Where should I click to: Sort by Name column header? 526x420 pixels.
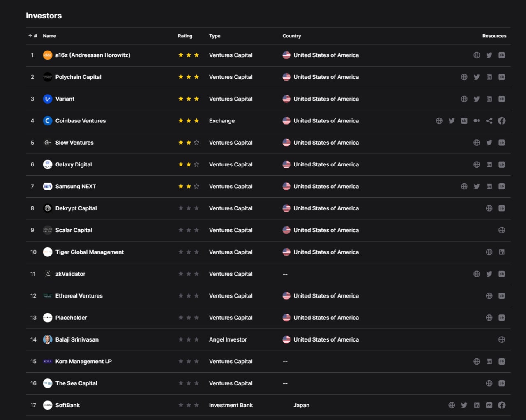click(x=49, y=36)
